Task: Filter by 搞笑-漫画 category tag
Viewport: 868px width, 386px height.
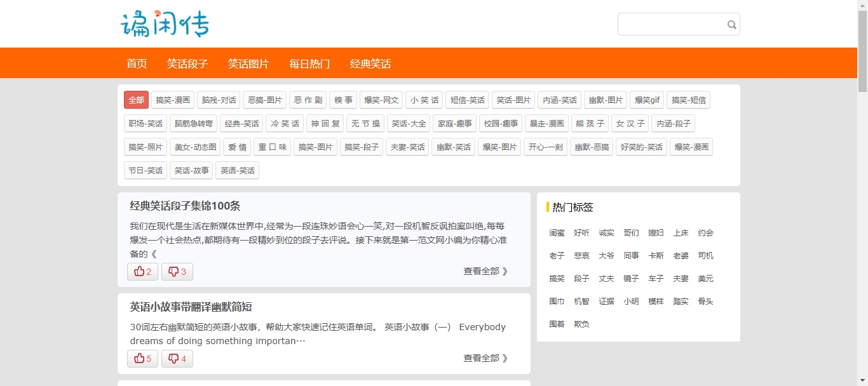Action: [x=173, y=100]
